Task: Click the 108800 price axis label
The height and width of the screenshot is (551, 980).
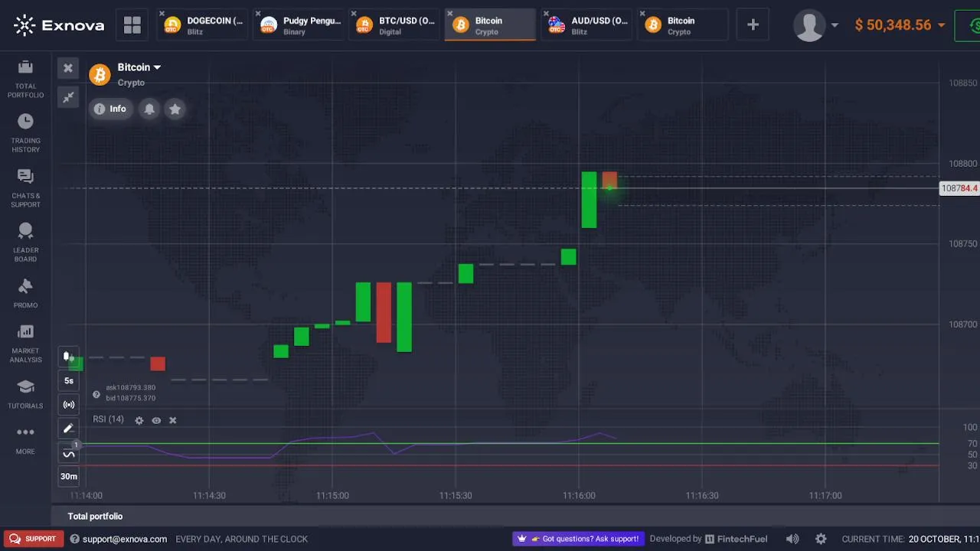Action: (x=962, y=164)
